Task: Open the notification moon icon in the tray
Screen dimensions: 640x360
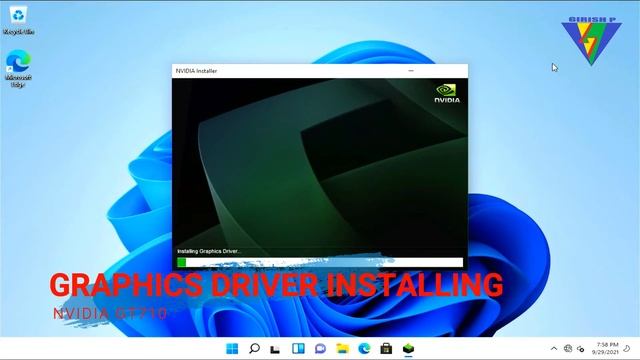Action: pyautogui.click(x=627, y=348)
